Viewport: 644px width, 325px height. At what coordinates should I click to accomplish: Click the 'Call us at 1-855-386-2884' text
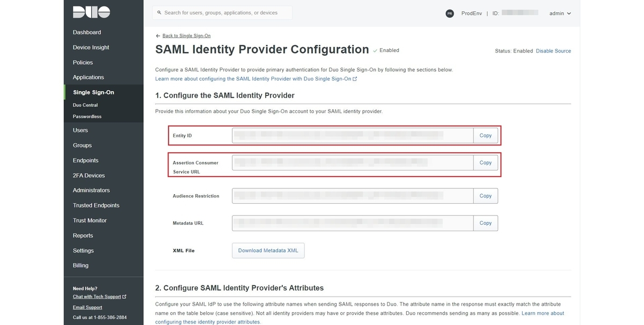(x=100, y=317)
